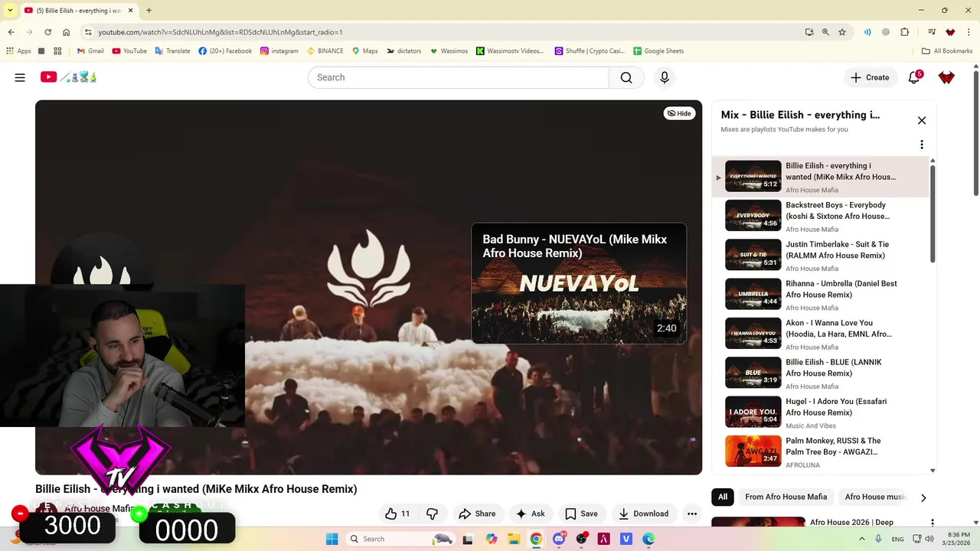Open Chrome three-dot menu

coord(969,32)
